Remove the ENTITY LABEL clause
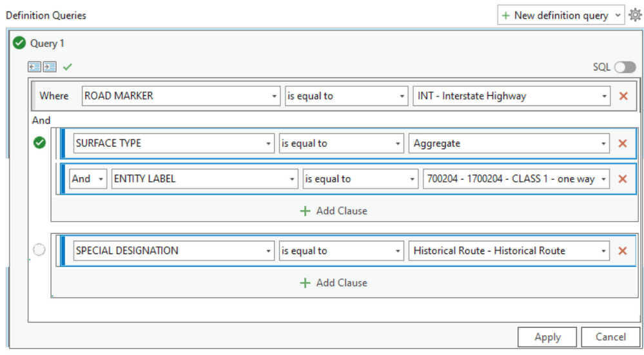This screenshot has height=355, width=644. tap(622, 179)
